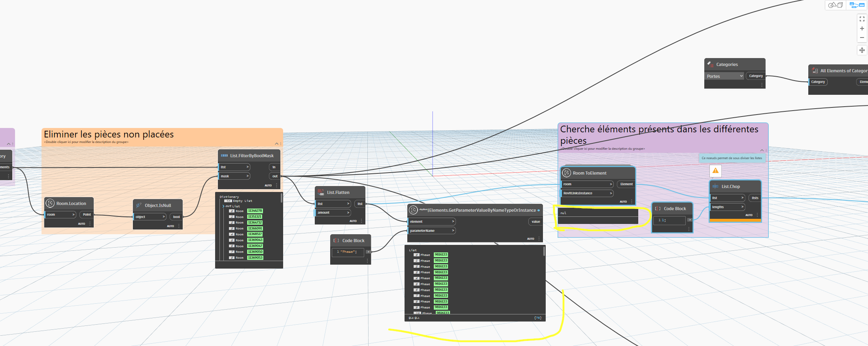
Task: Open the Portes category dropdown
Action: [724, 76]
